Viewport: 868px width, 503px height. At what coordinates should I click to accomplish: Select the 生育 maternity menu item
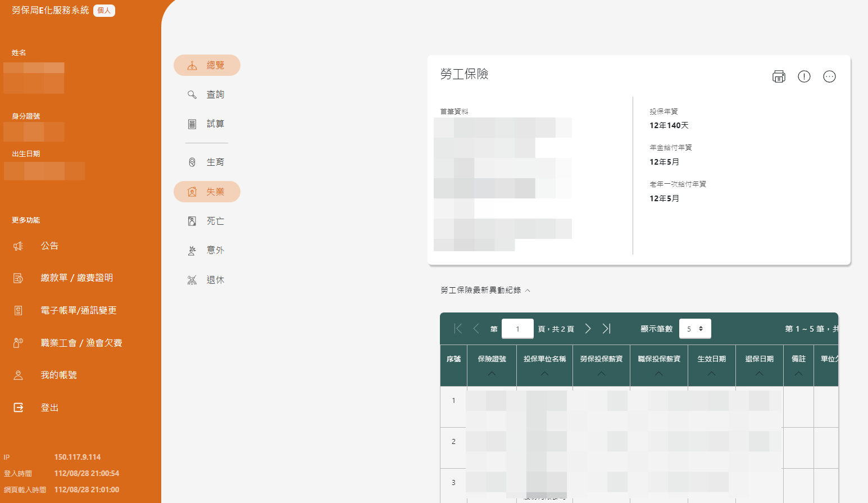(x=207, y=162)
